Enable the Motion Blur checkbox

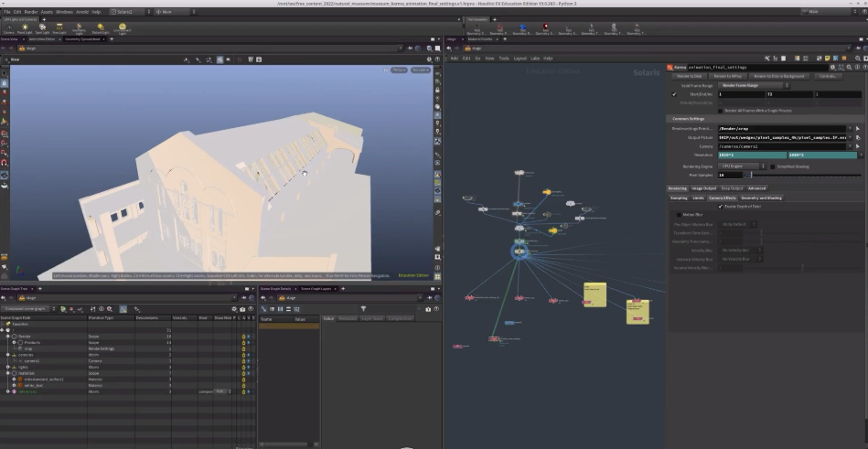point(678,215)
